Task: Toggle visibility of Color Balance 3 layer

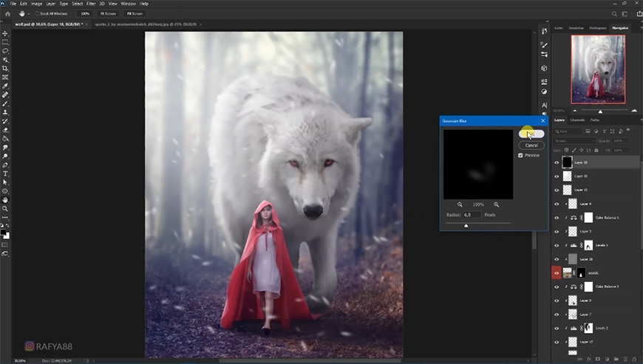Action: [x=557, y=286]
